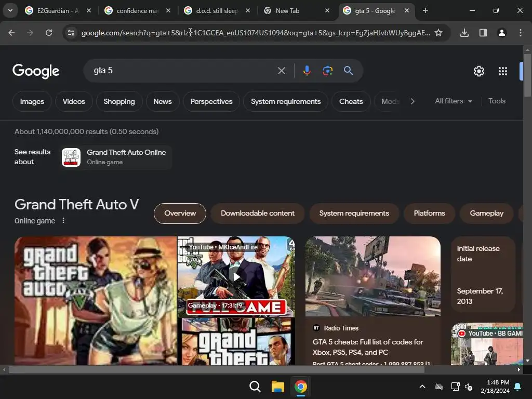The image size is (532, 399).
Task: Open the search Tools options
Action: coord(497,101)
